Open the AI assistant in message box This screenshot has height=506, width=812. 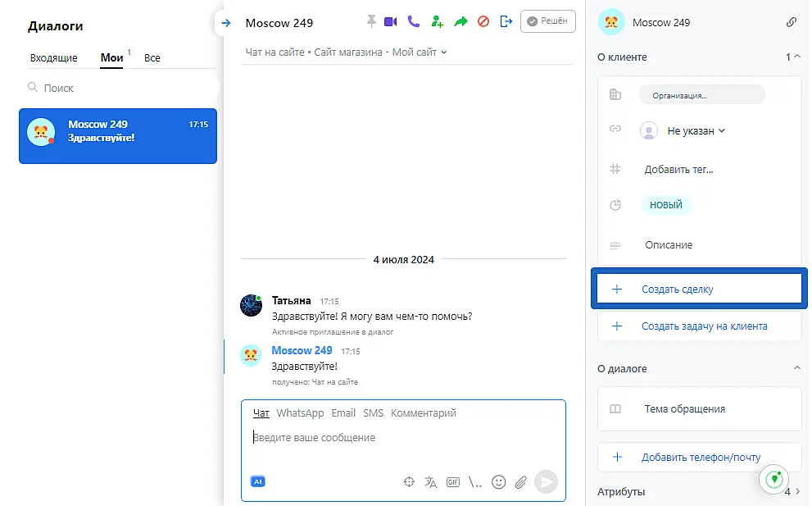coord(258,482)
